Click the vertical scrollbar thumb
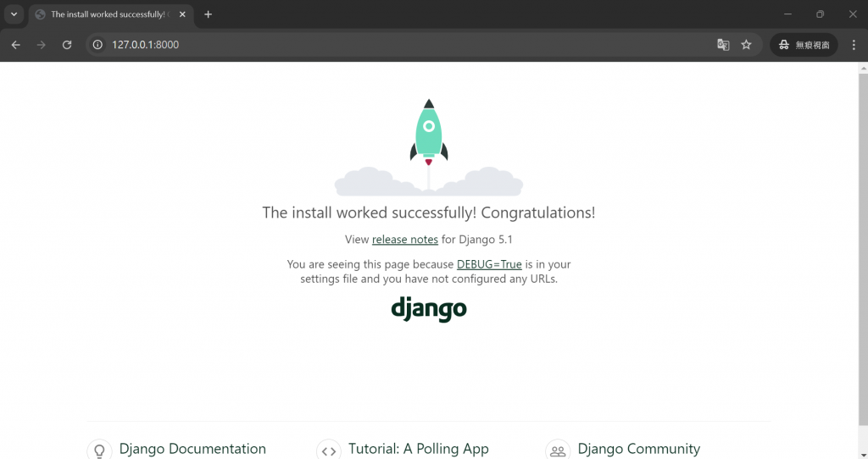Viewport: 868px width, 459px height. click(863, 249)
